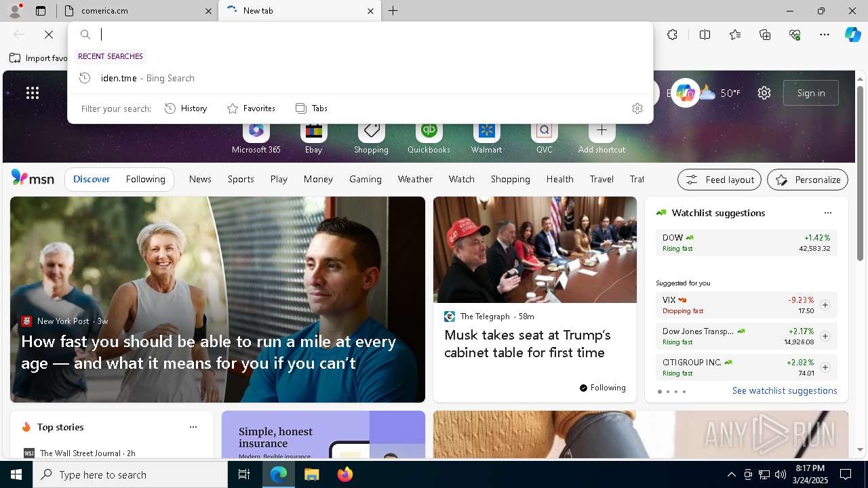
Task: Filter search by History
Action: (x=186, y=108)
